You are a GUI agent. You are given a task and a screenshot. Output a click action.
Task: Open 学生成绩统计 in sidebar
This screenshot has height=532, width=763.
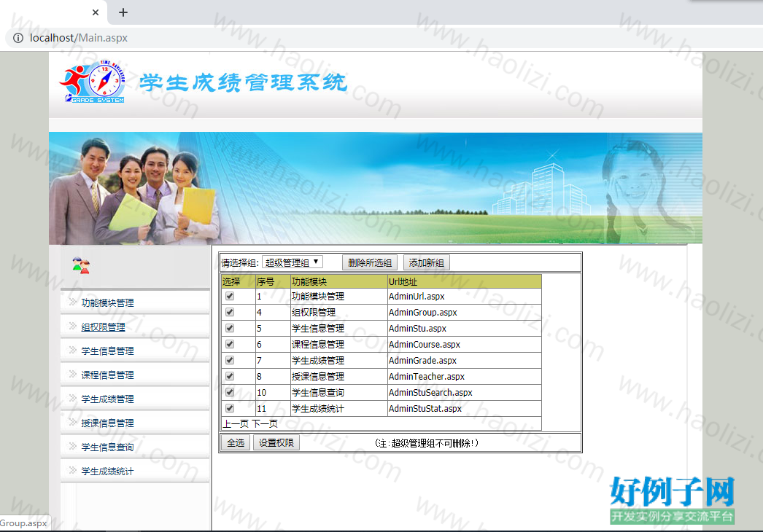[x=107, y=472]
